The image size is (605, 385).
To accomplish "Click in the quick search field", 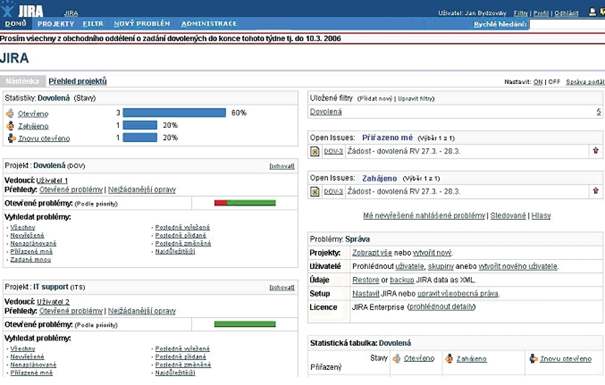I will pyautogui.click(x=567, y=25).
